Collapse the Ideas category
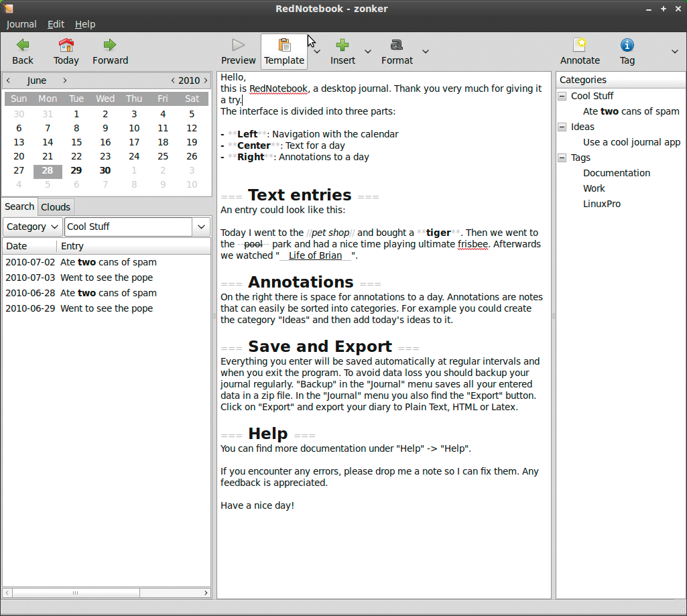The height and width of the screenshot is (616, 687). click(562, 127)
